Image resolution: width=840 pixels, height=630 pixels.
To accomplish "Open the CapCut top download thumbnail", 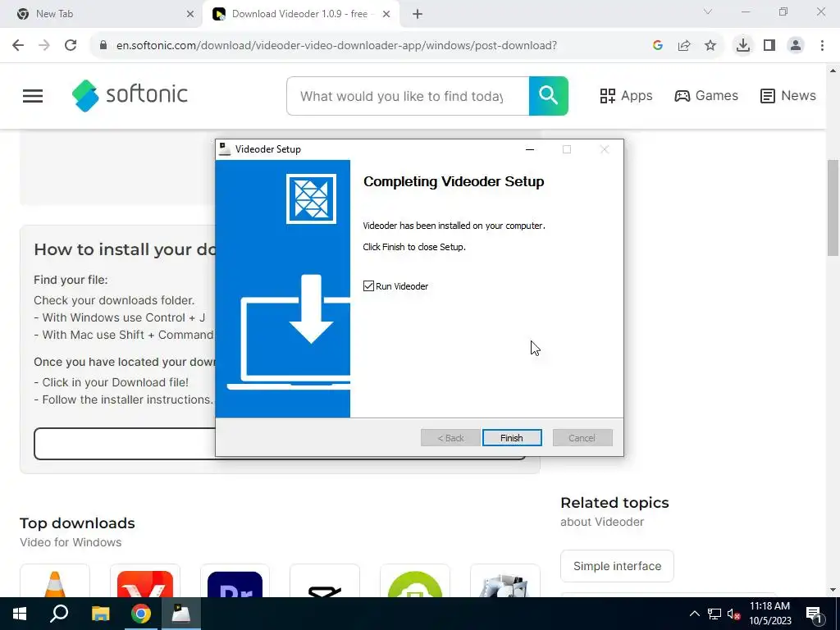I will (325, 581).
